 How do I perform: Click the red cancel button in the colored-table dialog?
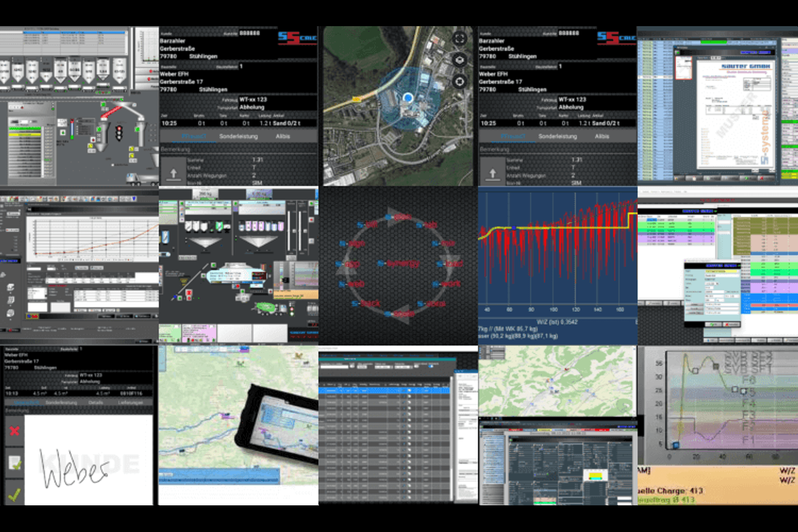pyautogui.click(x=732, y=324)
